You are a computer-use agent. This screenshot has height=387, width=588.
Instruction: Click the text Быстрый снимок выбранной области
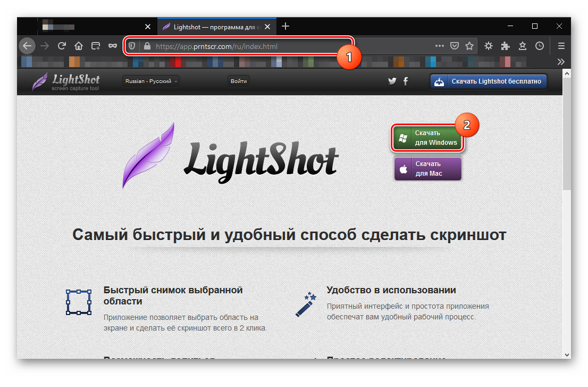pyautogui.click(x=173, y=295)
